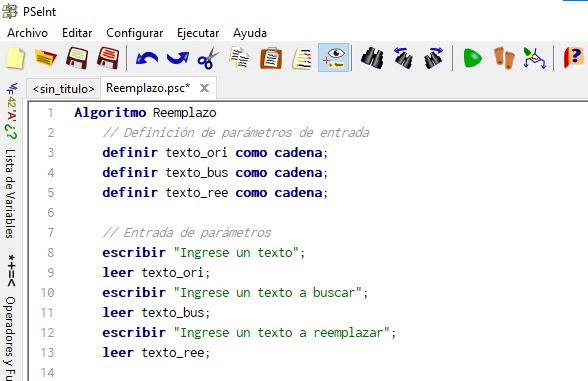Click the comment 'Definición de parámetros de entrada'

246,132
